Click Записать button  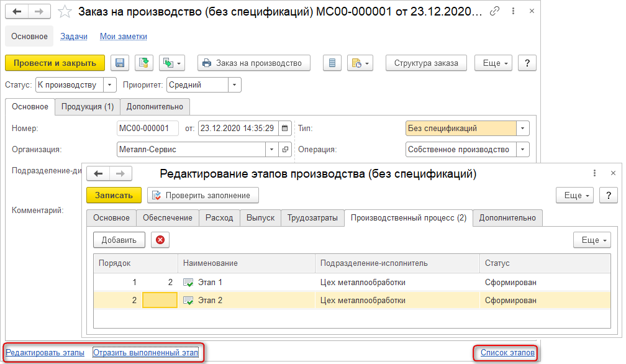pyautogui.click(x=114, y=195)
